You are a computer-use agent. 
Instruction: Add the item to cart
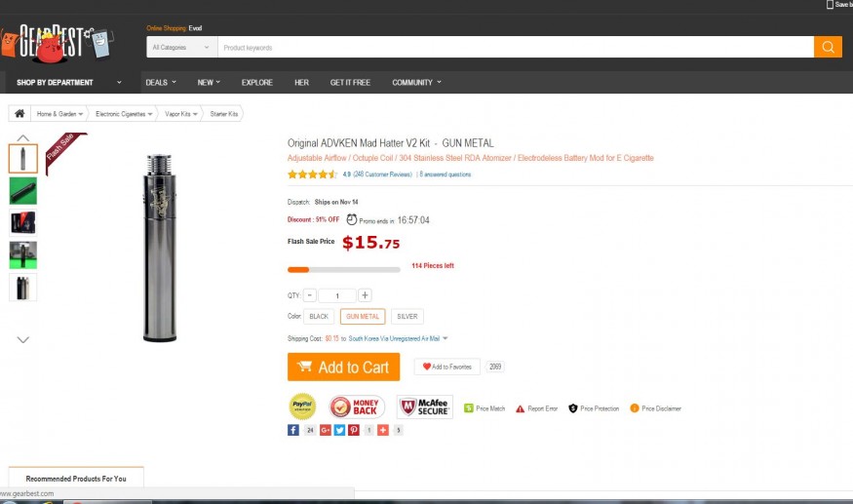(344, 368)
